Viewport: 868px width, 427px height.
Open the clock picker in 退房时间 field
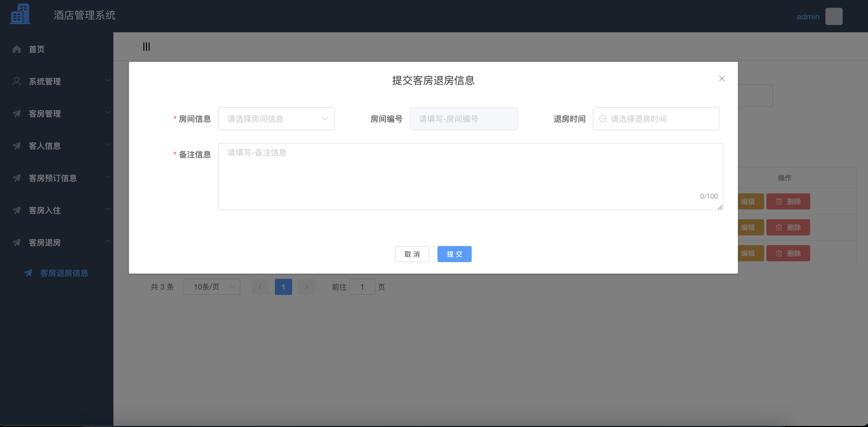click(x=602, y=119)
